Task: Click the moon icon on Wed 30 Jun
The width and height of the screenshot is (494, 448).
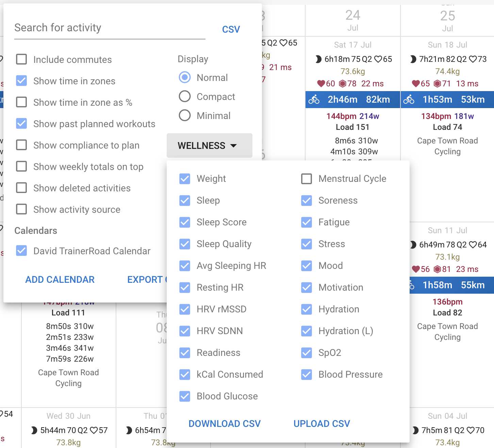Action: (x=34, y=430)
